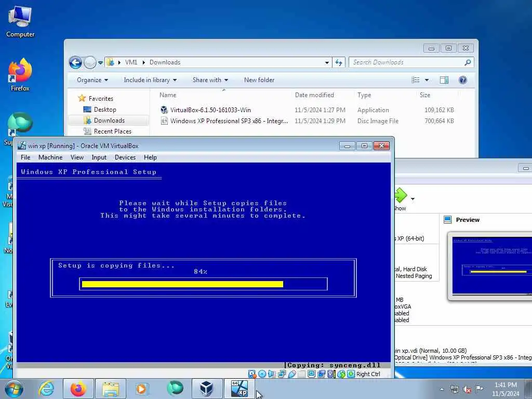Open the teal browser icon on taskbar
Viewport: 532px width, 399px height.
175,389
